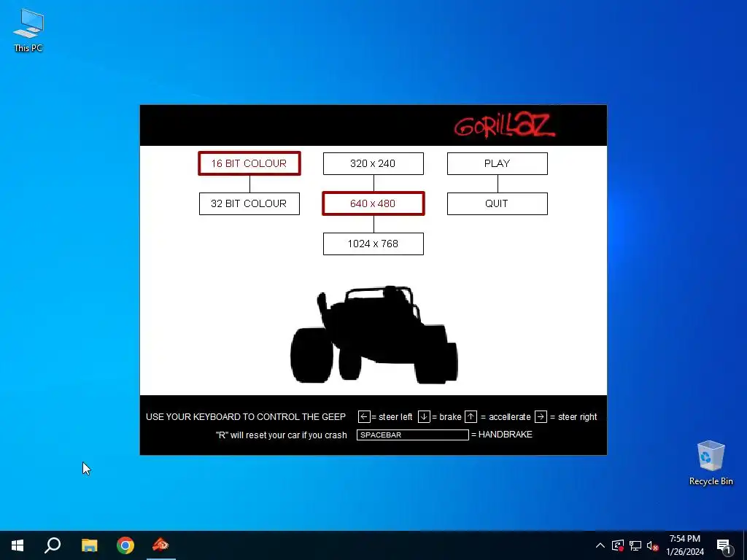Click the "= brake" label

[x=447, y=416]
